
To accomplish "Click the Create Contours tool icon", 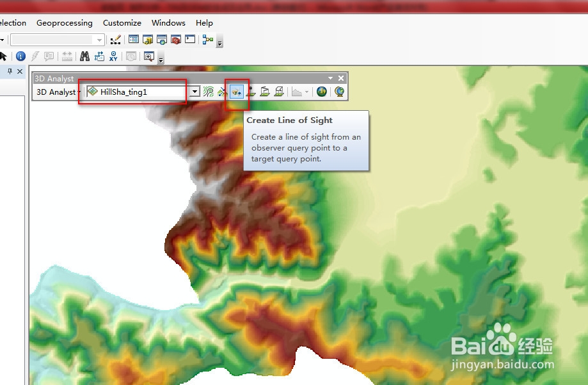I will [x=209, y=92].
